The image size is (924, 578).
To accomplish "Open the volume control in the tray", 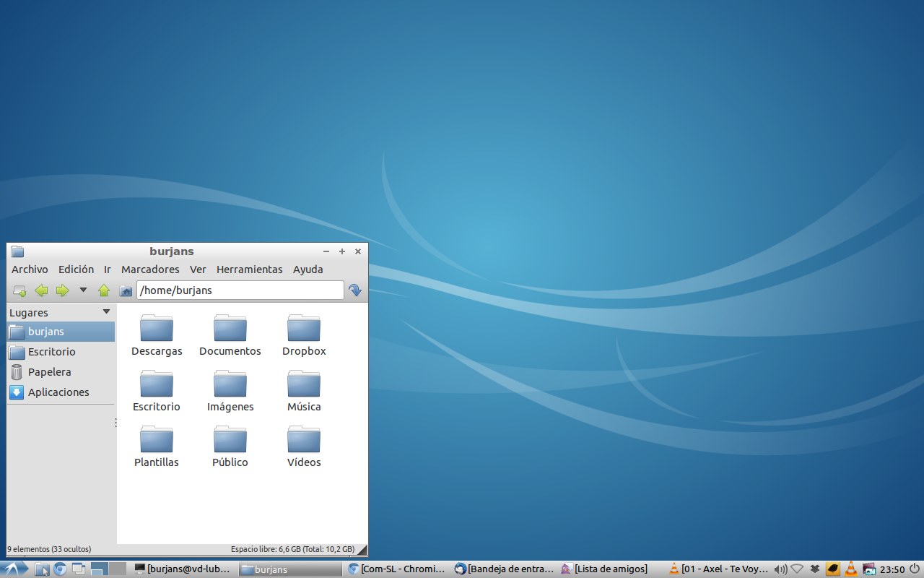I will pyautogui.click(x=780, y=569).
